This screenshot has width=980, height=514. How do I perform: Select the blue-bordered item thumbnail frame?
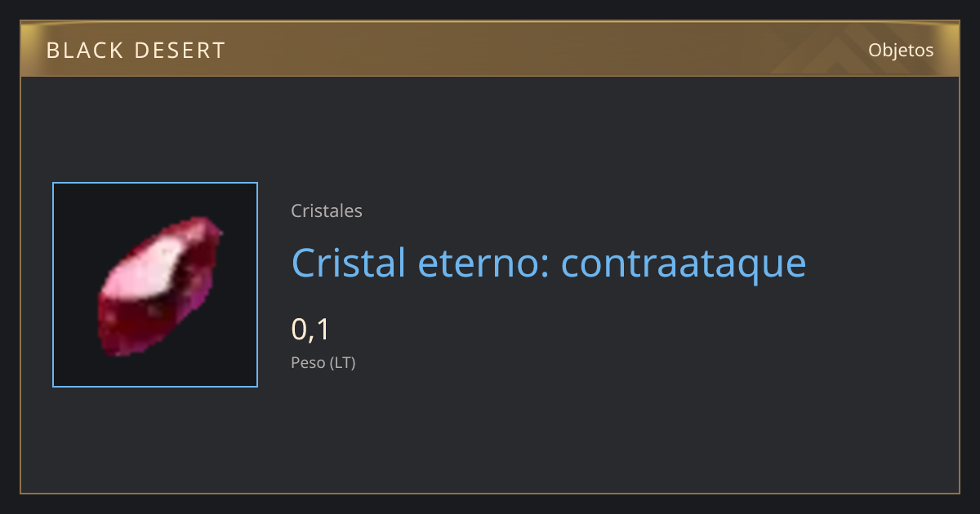[x=155, y=285]
